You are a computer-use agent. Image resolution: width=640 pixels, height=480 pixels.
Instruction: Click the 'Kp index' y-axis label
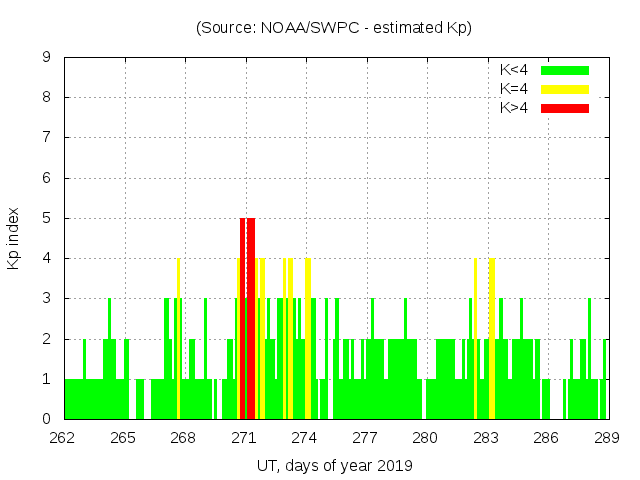[x=14, y=238]
